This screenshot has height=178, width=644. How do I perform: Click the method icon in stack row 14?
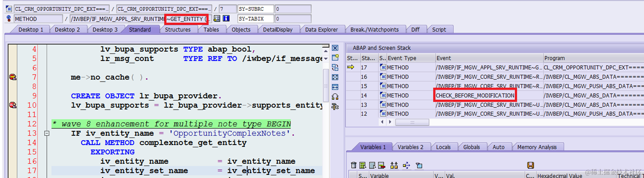(383, 95)
